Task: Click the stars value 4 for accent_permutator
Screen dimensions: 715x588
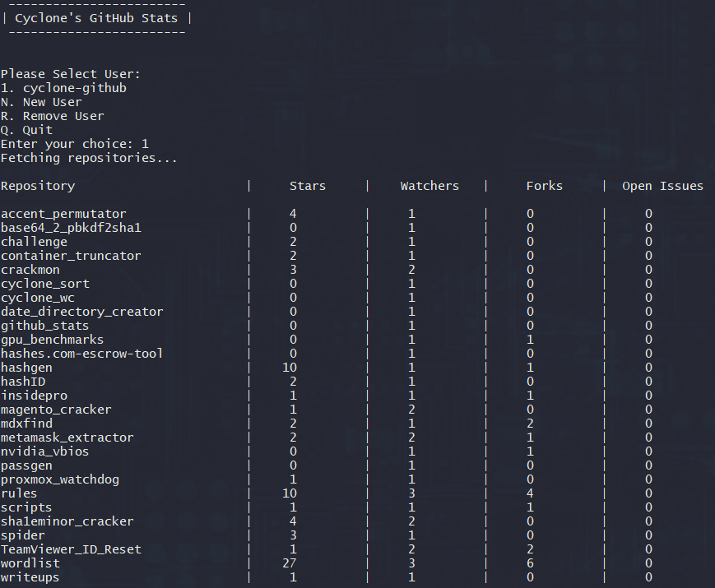Action: click(293, 214)
